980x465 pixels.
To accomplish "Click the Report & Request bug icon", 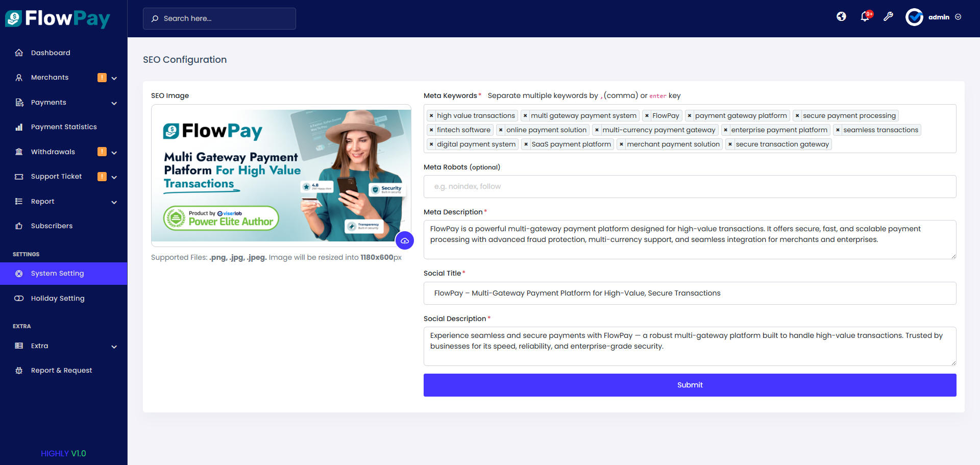I will coord(19,371).
